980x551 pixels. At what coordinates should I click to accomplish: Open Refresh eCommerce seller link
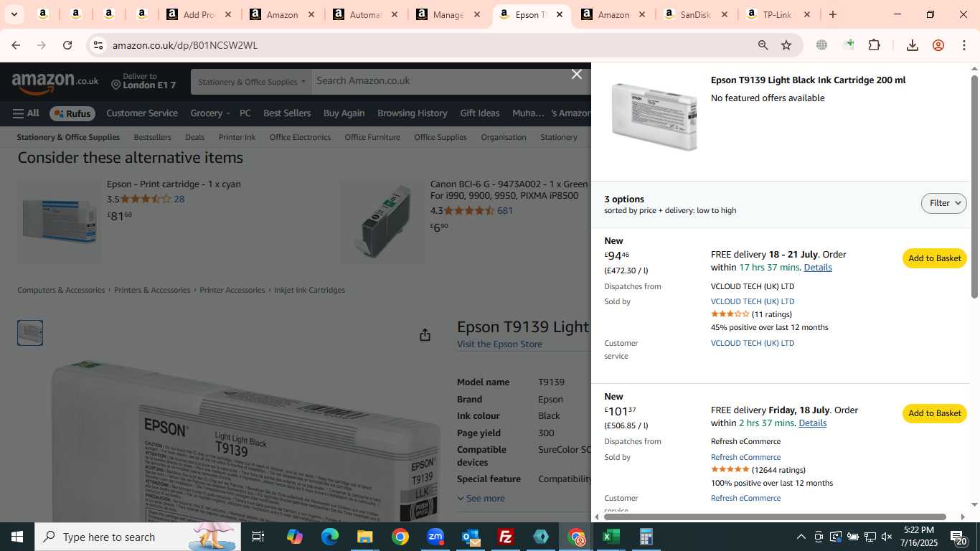pos(745,457)
